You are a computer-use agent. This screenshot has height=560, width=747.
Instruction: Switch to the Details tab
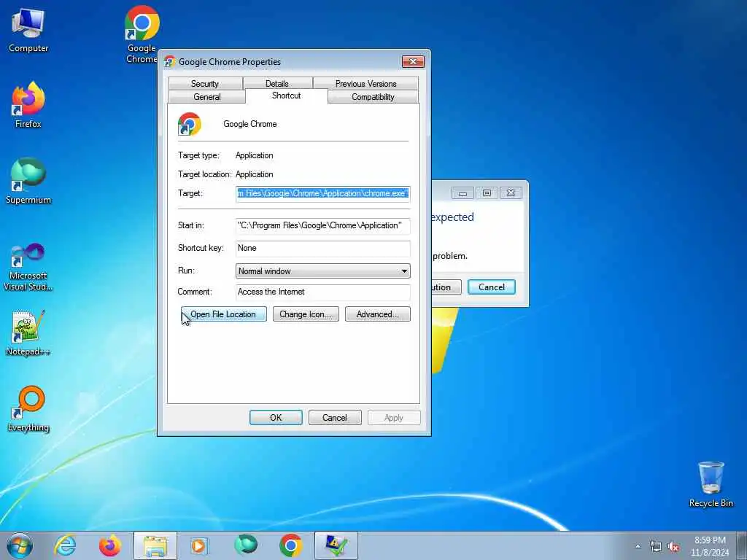[x=276, y=83]
